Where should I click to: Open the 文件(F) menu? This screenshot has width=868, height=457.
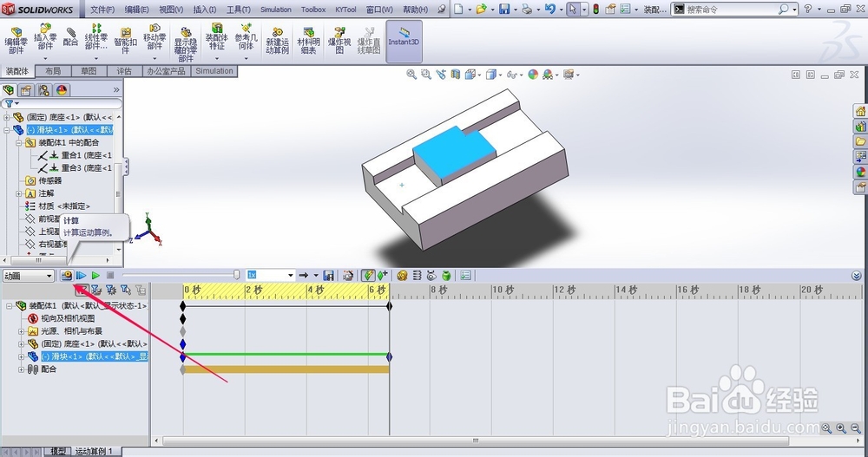point(102,10)
